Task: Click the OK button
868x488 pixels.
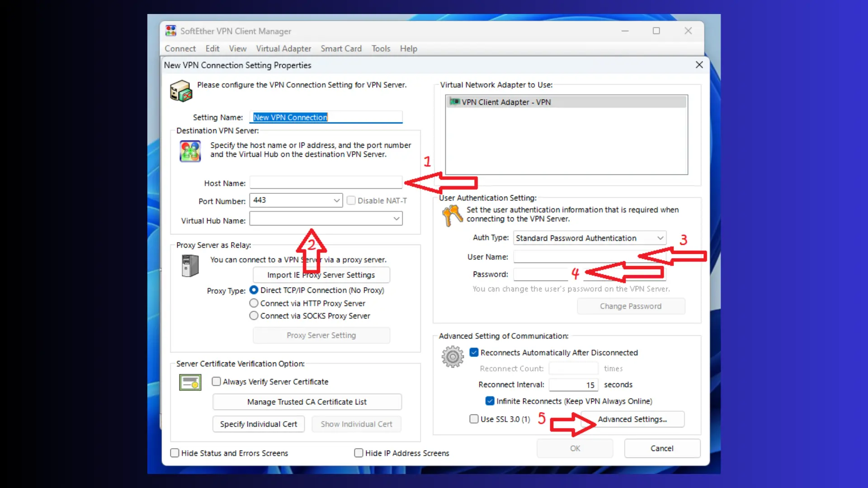Action: click(x=575, y=448)
